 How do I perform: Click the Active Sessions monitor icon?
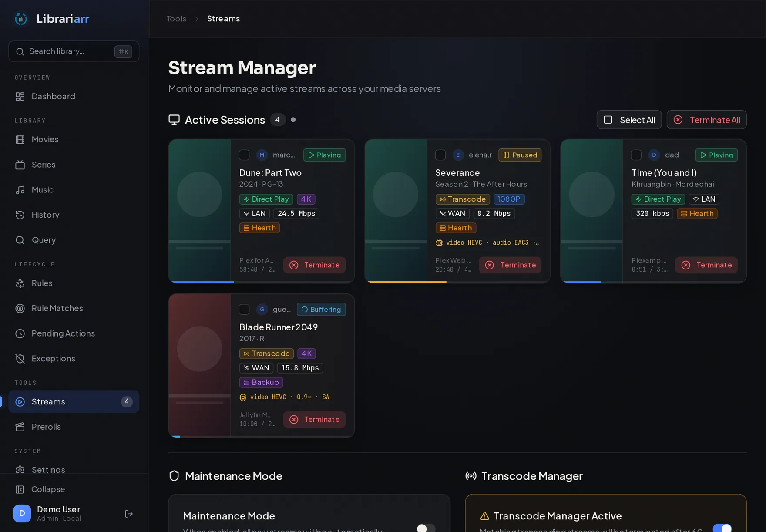coord(174,120)
